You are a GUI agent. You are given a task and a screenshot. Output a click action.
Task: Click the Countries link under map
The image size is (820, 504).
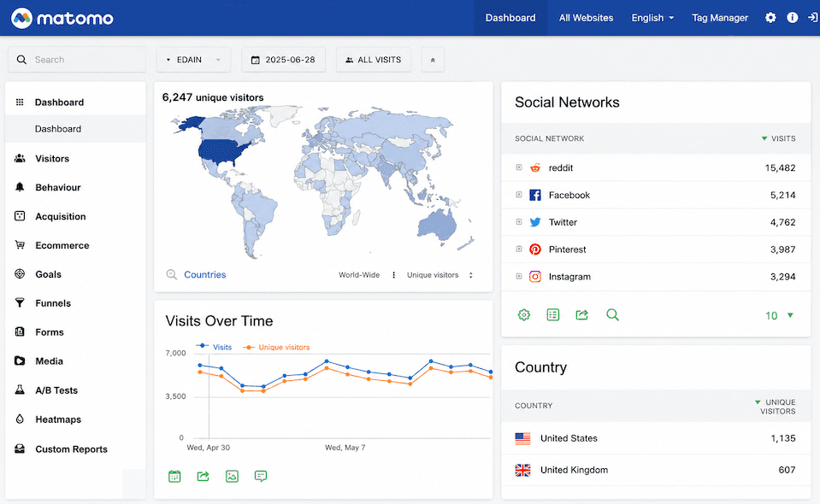(x=205, y=275)
